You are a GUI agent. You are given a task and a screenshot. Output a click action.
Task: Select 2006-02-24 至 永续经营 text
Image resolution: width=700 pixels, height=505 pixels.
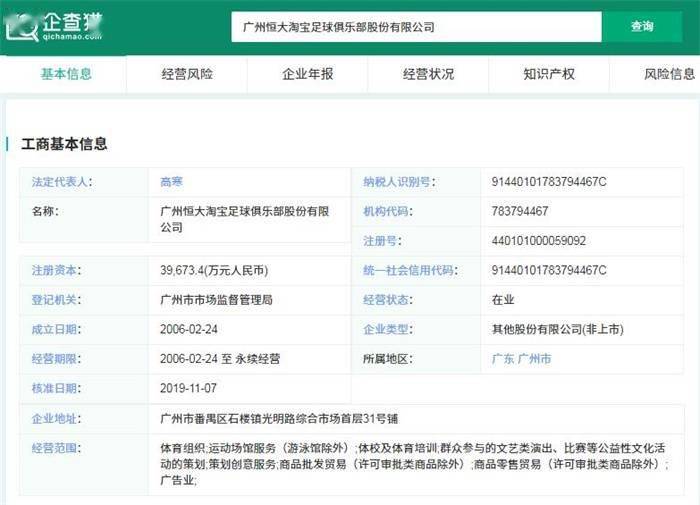pos(220,359)
